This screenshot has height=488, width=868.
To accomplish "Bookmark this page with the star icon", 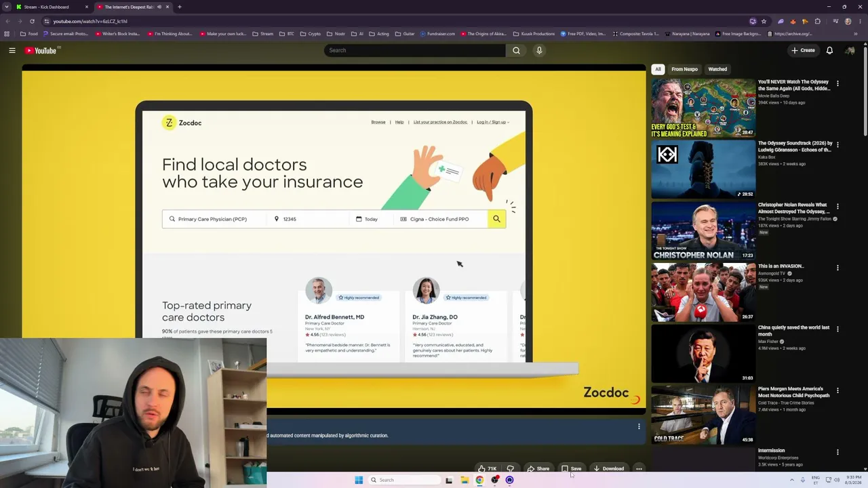I will [764, 21].
